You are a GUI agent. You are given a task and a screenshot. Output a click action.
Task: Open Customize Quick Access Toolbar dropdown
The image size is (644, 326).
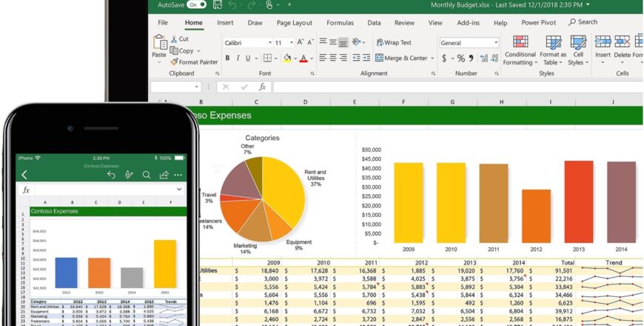pyautogui.click(x=289, y=5)
